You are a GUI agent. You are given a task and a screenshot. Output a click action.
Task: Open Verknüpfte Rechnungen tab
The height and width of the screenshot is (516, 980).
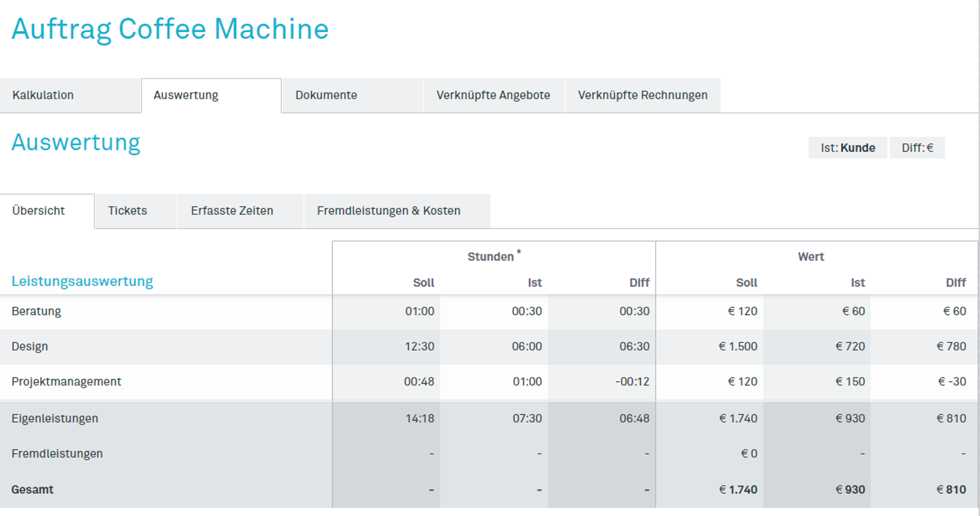tap(643, 96)
